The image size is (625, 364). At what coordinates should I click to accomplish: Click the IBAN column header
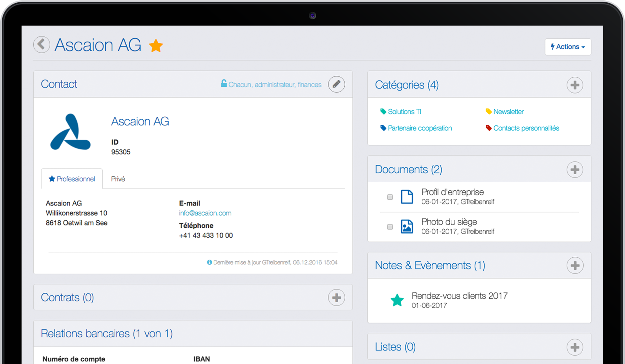point(202,359)
